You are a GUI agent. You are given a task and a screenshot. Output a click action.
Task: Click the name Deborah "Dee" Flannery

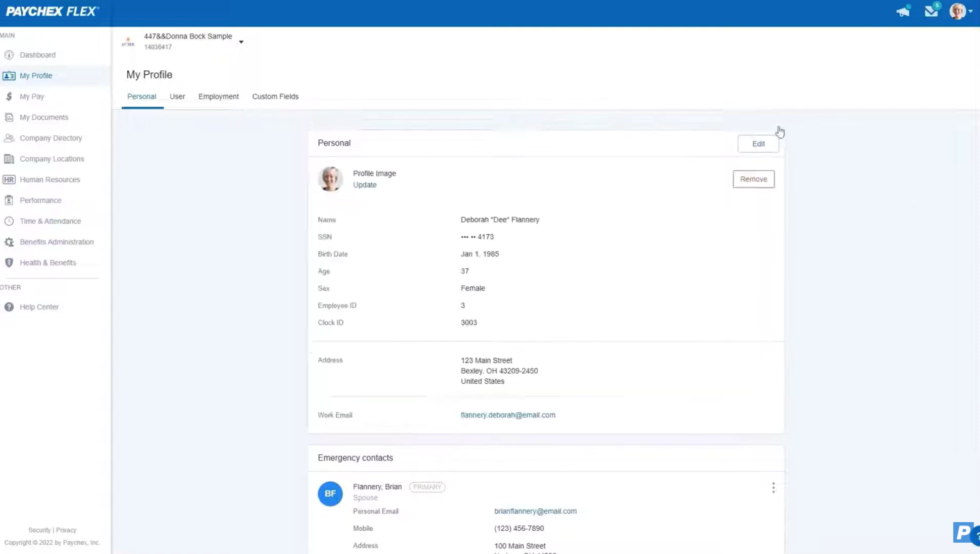coord(500,219)
